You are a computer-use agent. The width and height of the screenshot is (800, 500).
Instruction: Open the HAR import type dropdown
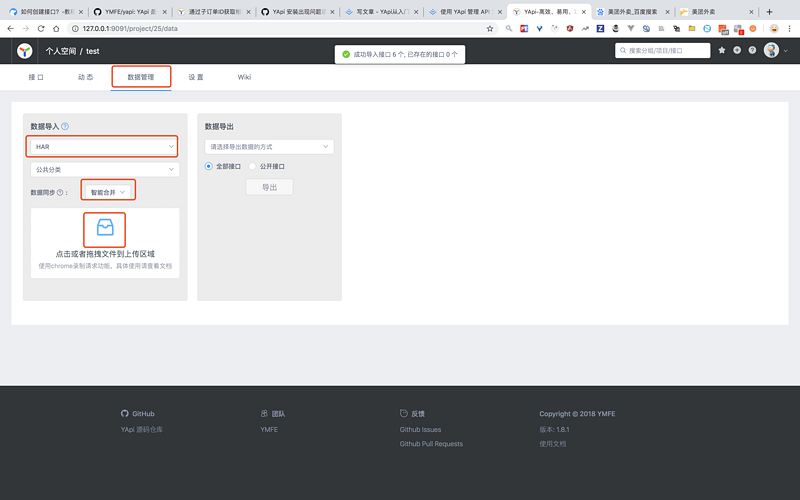pos(105,146)
